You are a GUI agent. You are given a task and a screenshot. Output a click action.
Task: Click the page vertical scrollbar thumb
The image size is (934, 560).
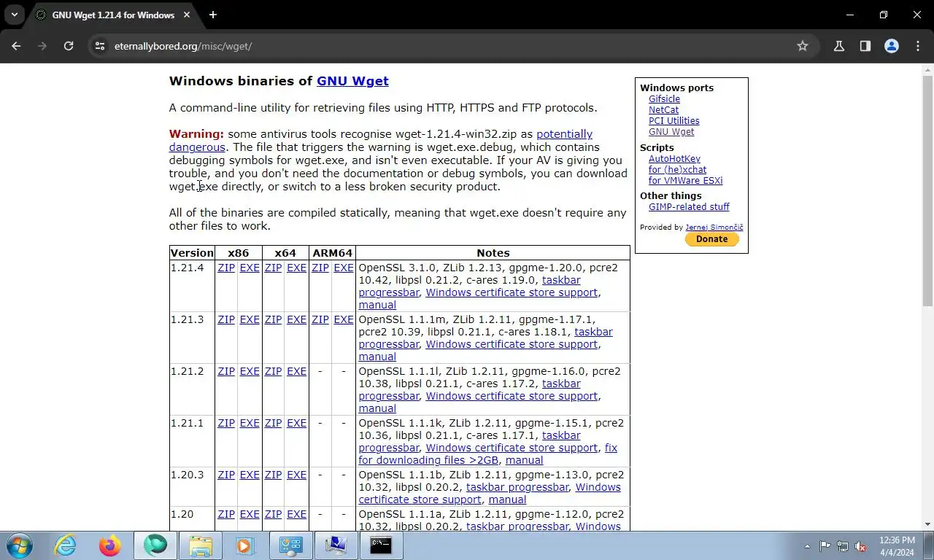click(x=927, y=191)
